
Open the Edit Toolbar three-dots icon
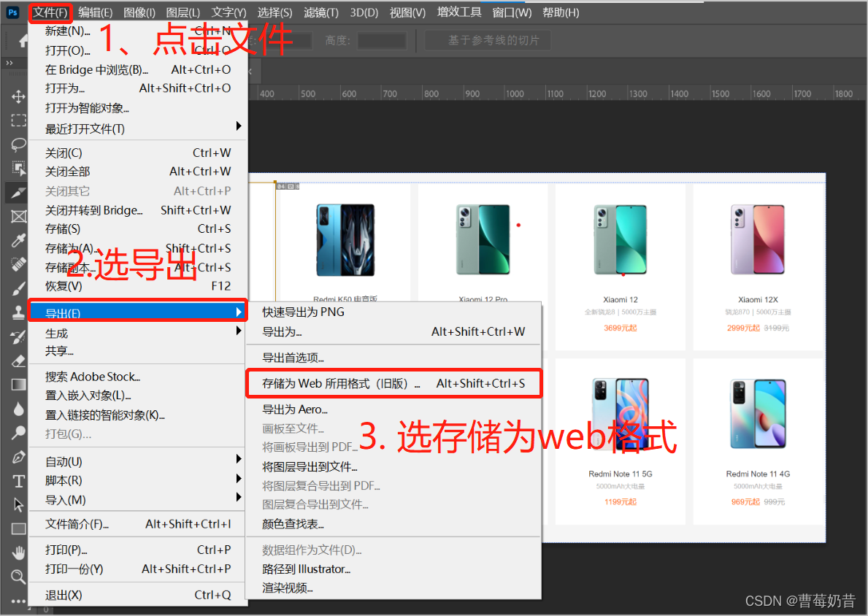click(x=18, y=601)
